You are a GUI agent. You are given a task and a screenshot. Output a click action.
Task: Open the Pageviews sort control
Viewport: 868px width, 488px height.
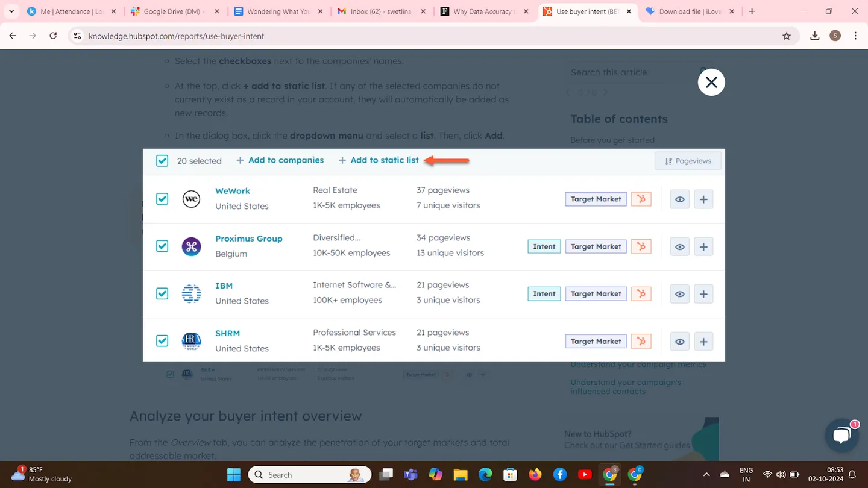click(688, 161)
